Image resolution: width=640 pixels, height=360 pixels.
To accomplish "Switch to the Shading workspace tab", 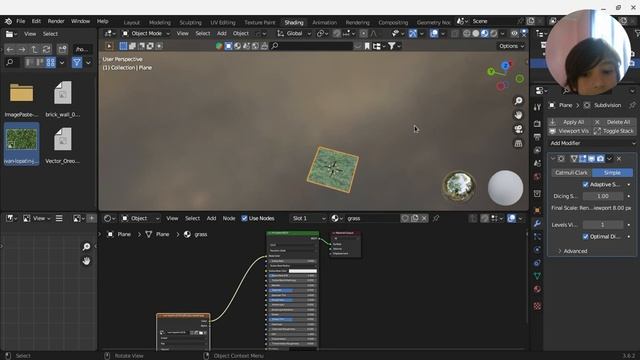I will [x=294, y=22].
